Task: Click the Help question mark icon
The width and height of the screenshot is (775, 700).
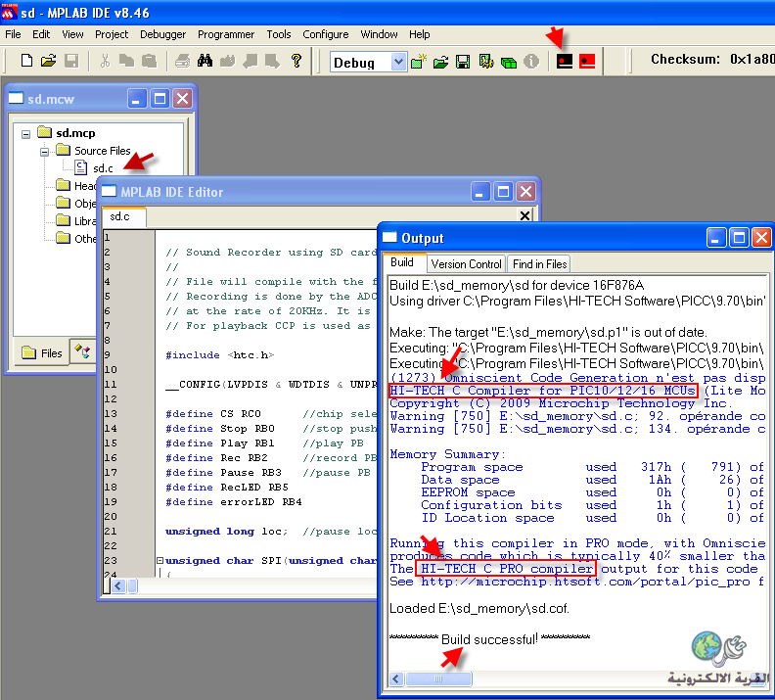Action: pos(296,61)
